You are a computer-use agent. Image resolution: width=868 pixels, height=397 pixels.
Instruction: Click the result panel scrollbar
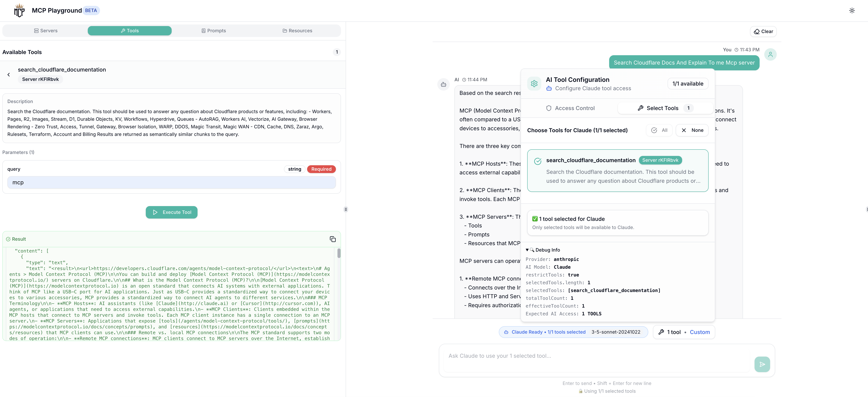pyautogui.click(x=339, y=253)
